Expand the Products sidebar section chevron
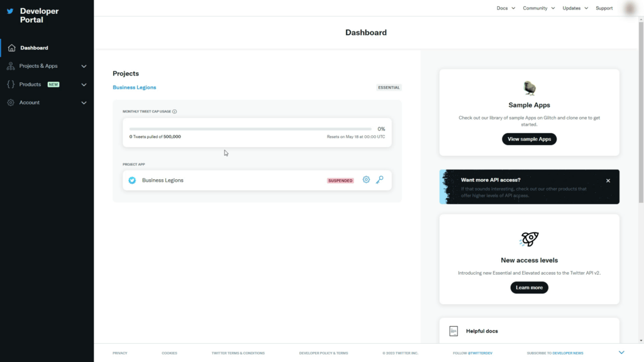 [84, 84]
